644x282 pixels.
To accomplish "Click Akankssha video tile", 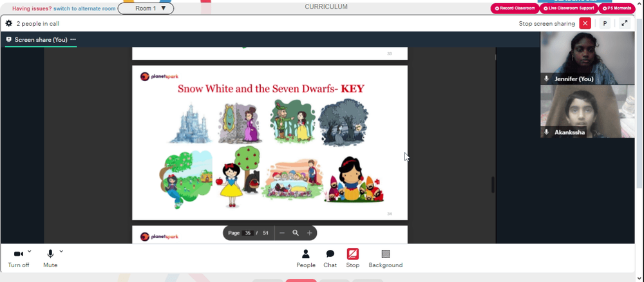I will (x=587, y=111).
